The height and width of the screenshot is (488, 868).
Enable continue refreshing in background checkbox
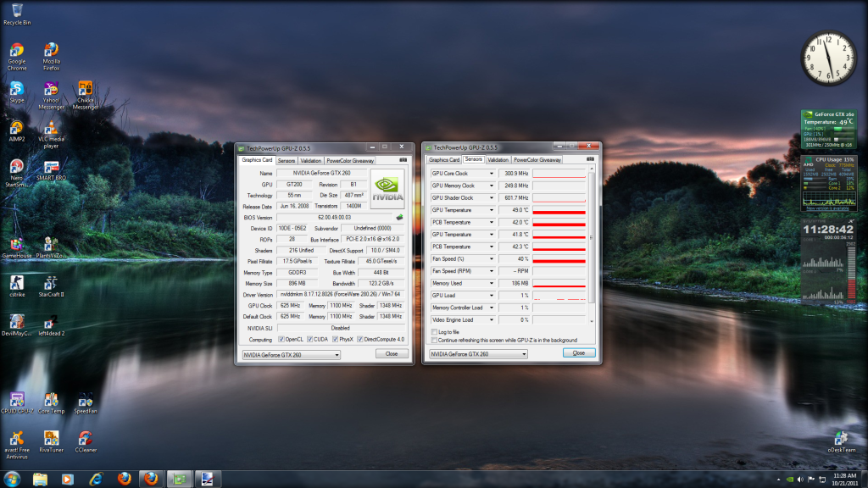[434, 341]
